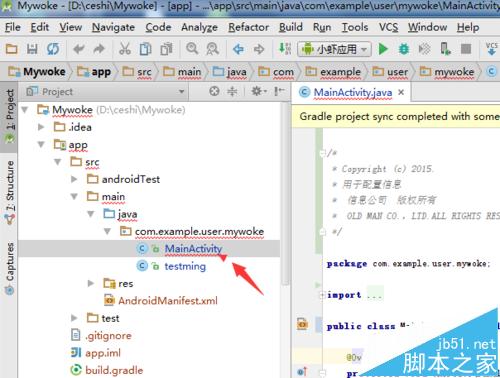Image resolution: width=500 pixels, height=378 pixels.
Task: Click the gutter icon beside public class
Action: pyautogui.click(x=303, y=324)
